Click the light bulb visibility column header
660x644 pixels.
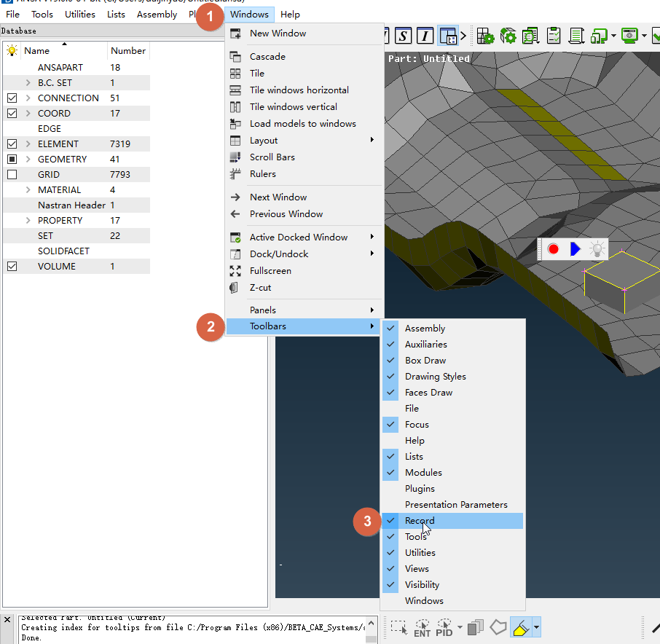pyautogui.click(x=12, y=50)
